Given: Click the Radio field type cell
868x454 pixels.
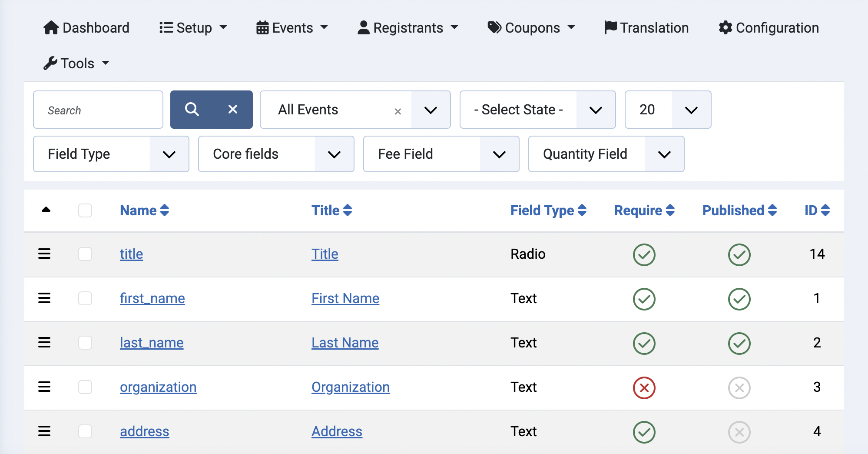Looking at the screenshot, I should (x=528, y=254).
